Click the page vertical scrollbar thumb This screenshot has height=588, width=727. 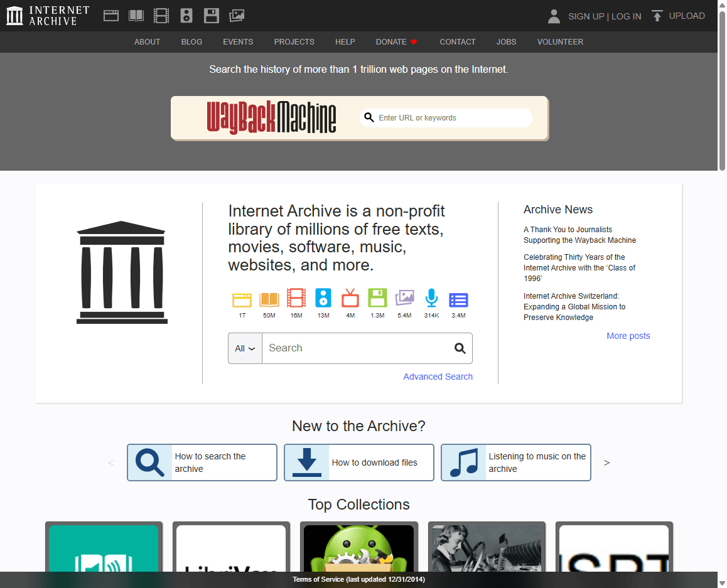click(x=722, y=90)
